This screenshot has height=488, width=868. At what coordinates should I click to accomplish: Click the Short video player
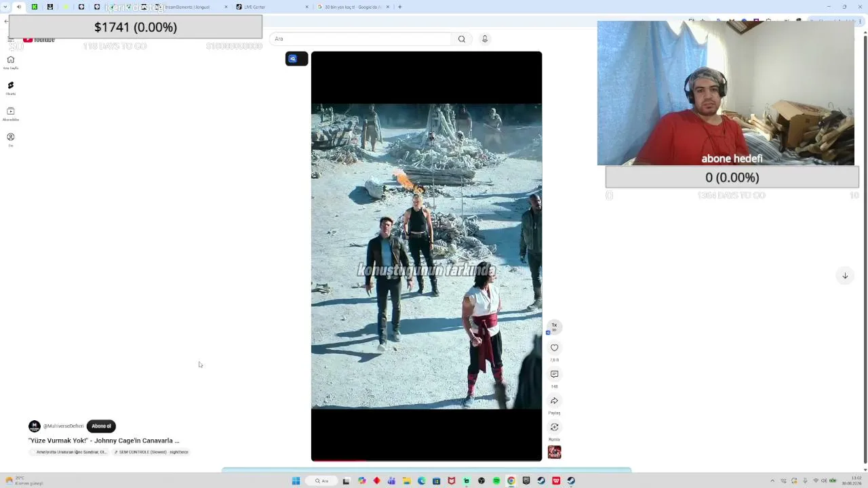tap(427, 256)
